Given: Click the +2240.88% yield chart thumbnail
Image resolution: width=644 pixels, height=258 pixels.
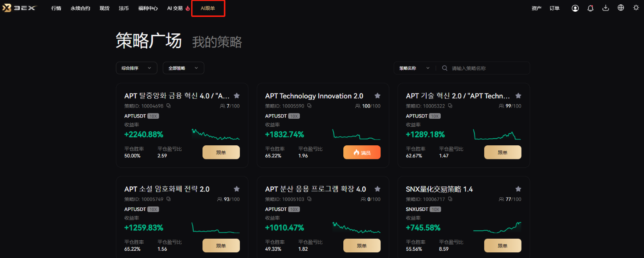Looking at the screenshot, I should tap(216, 134).
